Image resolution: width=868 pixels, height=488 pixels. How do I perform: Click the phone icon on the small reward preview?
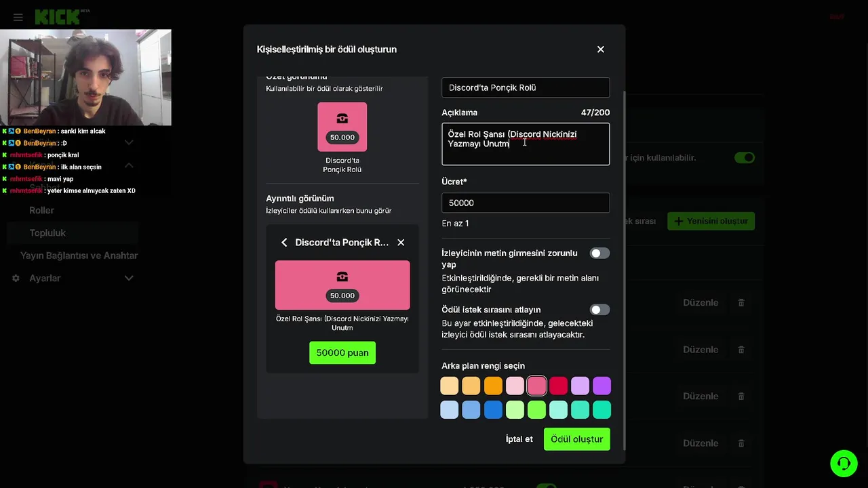(342, 119)
